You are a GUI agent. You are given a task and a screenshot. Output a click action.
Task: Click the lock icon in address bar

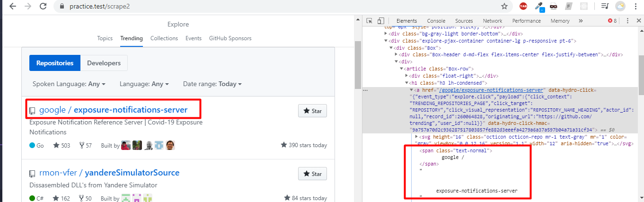(62, 7)
